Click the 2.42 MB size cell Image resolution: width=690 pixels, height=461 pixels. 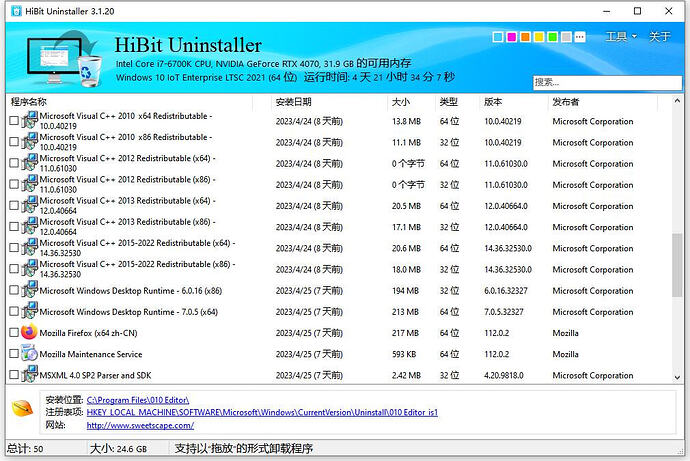406,375
